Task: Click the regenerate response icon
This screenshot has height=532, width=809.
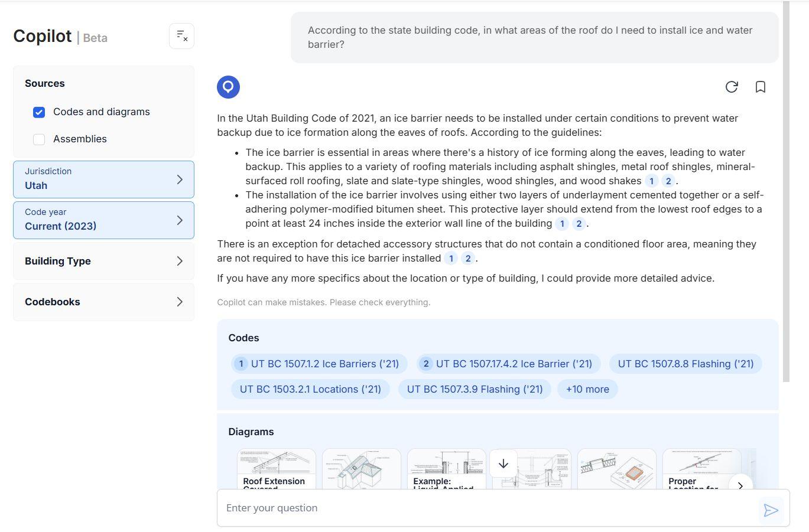Action: point(732,87)
